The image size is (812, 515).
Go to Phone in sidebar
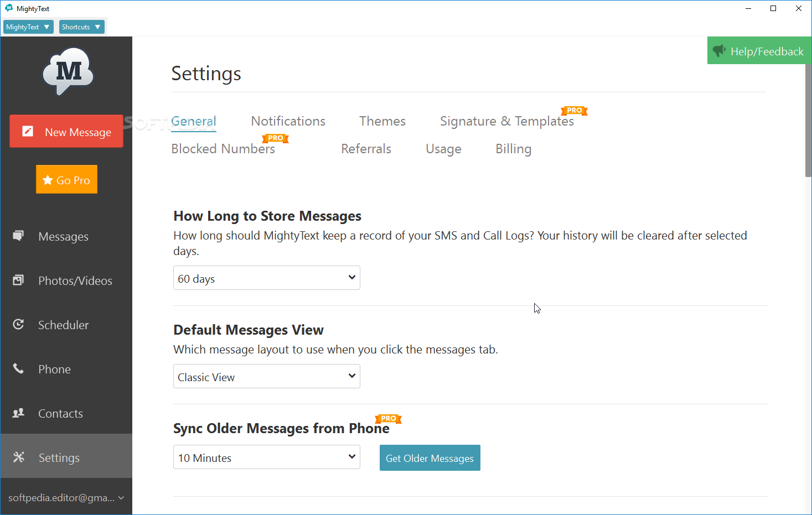(x=66, y=369)
